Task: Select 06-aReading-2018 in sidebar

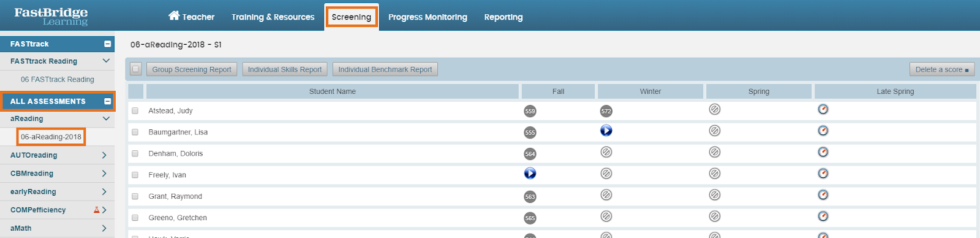Action: [51, 137]
